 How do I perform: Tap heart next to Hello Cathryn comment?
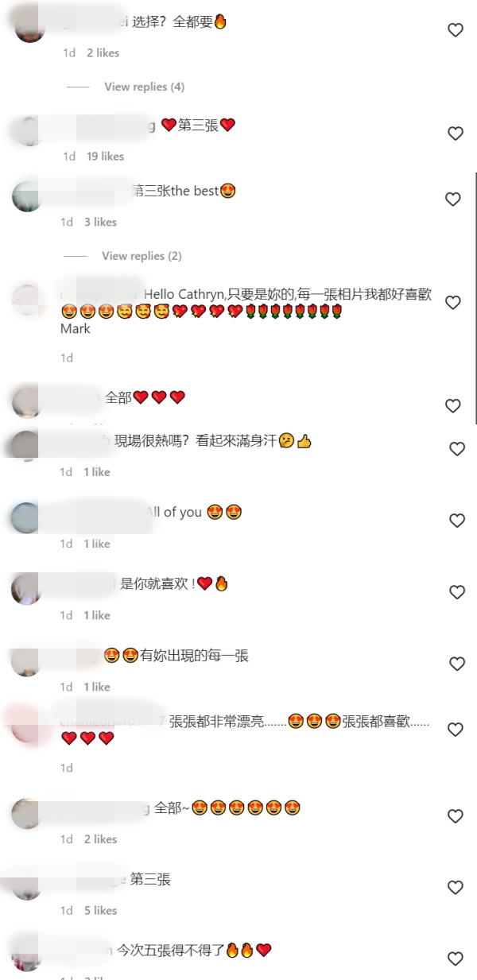(x=452, y=303)
